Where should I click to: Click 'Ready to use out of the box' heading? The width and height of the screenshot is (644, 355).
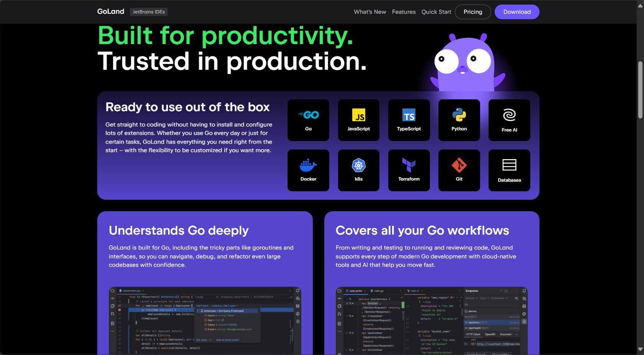188,107
